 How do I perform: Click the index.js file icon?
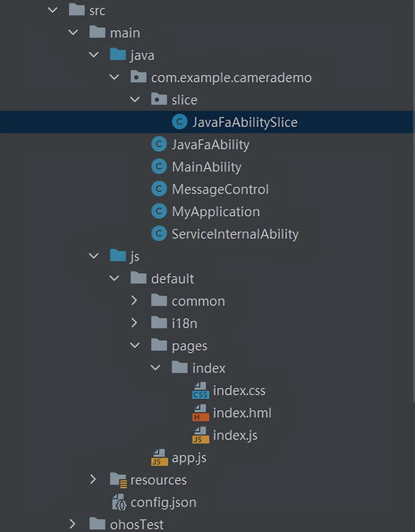click(200, 435)
